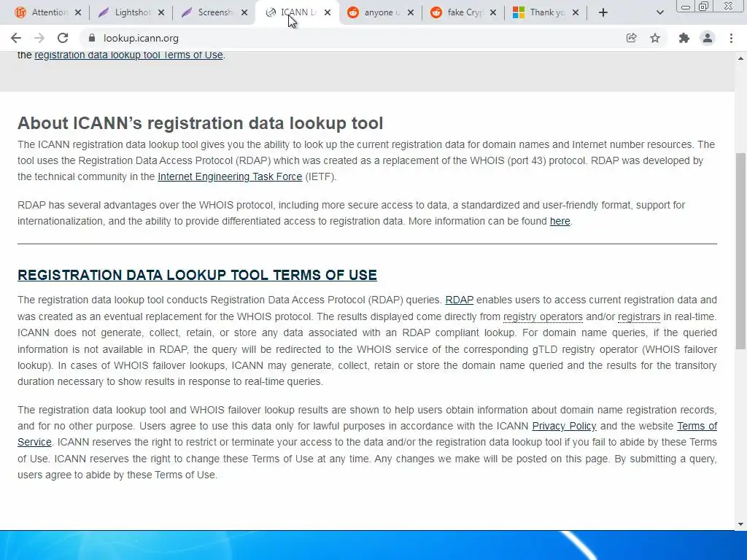This screenshot has height=560, width=747.
Task: Go back to the previous page
Action: (x=16, y=38)
